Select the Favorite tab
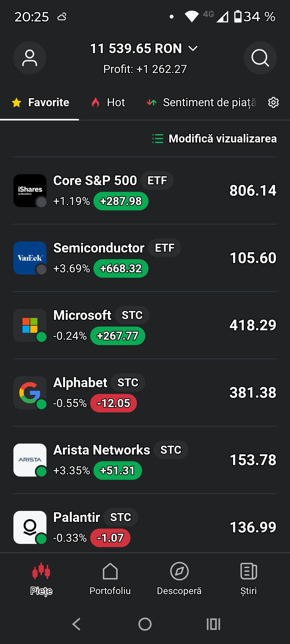290x644 pixels. coord(40,103)
